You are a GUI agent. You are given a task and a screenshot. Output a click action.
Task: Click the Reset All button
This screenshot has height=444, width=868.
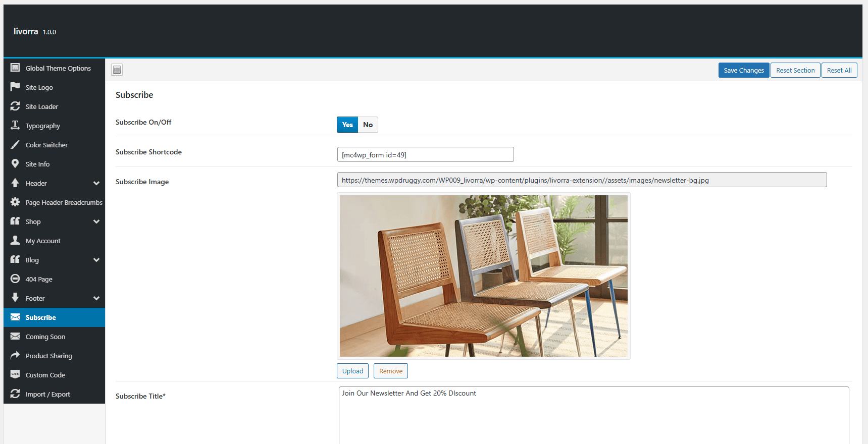pos(839,70)
